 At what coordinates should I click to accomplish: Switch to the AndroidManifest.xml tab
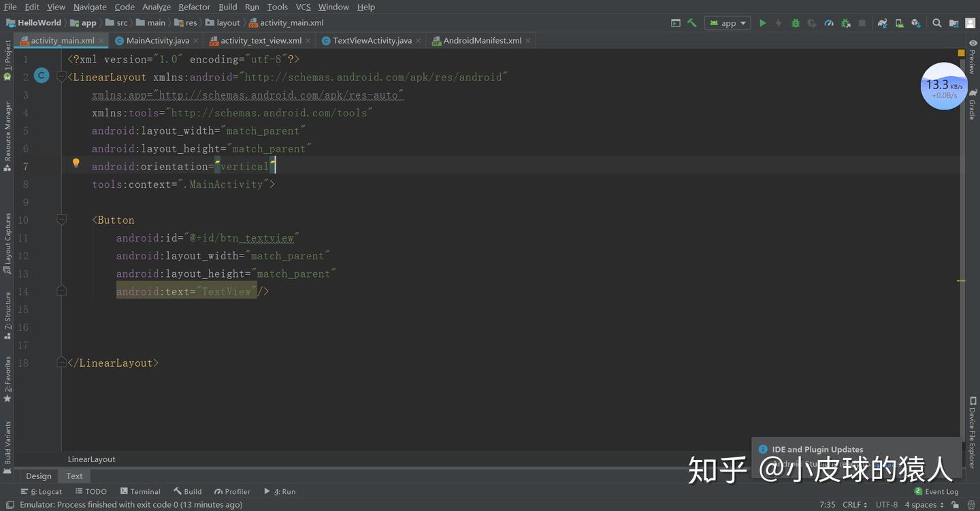[482, 41]
